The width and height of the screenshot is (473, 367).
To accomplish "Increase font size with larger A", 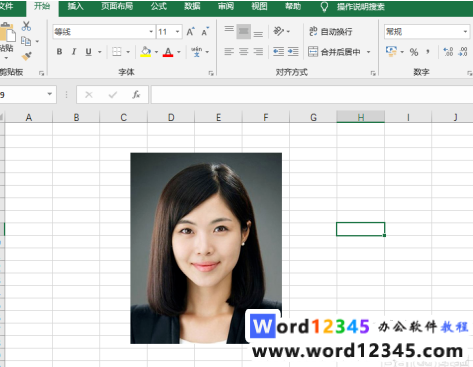I will click(190, 32).
